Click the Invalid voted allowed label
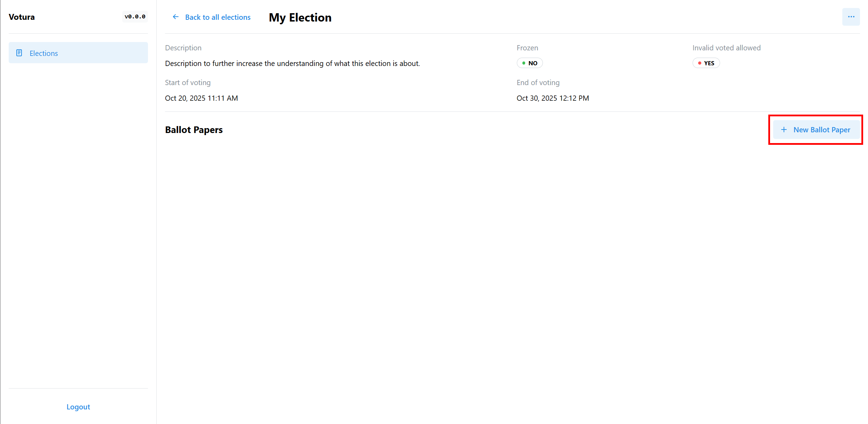The width and height of the screenshot is (868, 424). click(726, 48)
